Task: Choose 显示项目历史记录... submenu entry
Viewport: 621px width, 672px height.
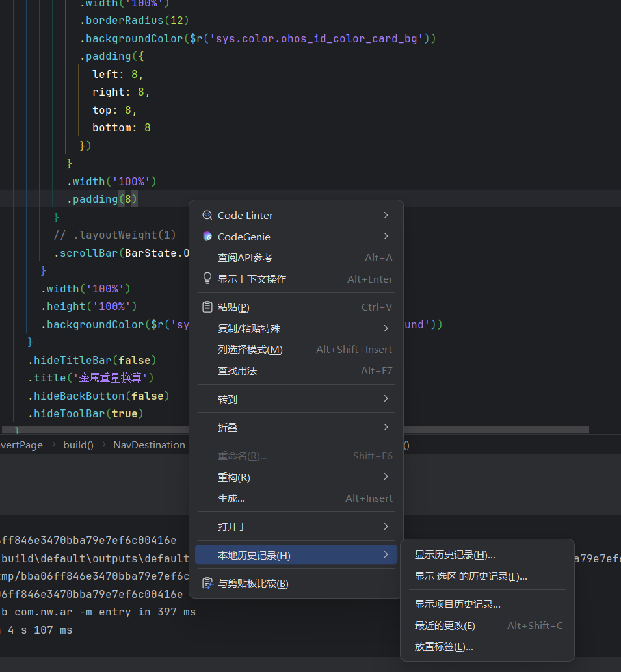Action: coord(487,604)
